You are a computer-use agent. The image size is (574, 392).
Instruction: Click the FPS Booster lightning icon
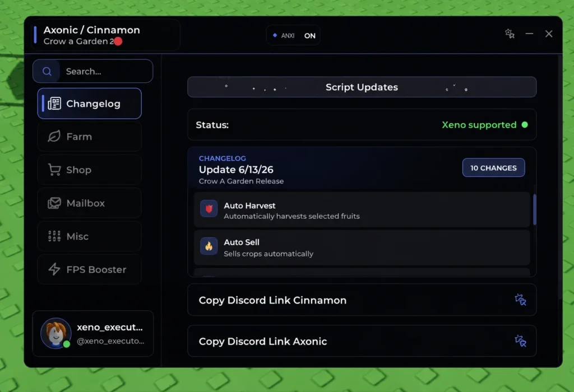tap(54, 269)
